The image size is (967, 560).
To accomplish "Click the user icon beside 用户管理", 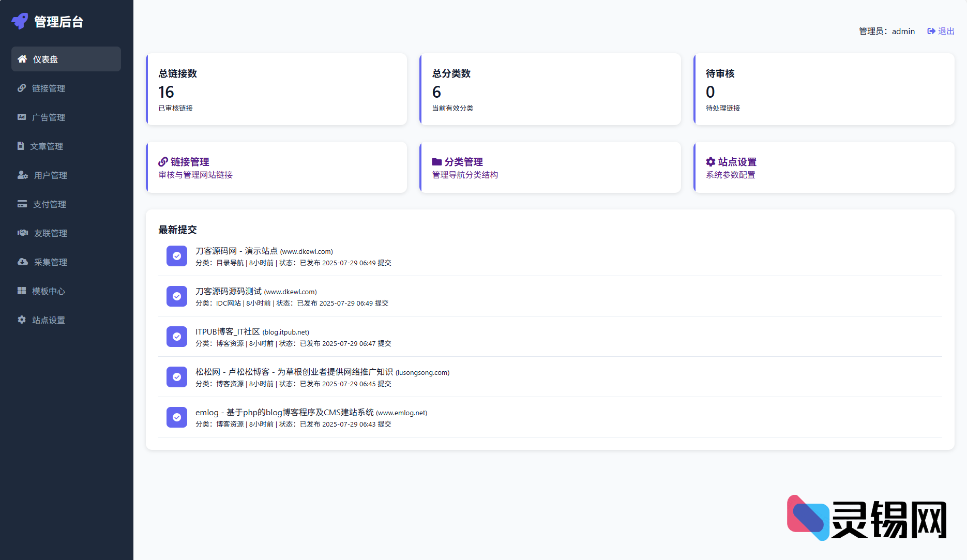I will click(23, 175).
